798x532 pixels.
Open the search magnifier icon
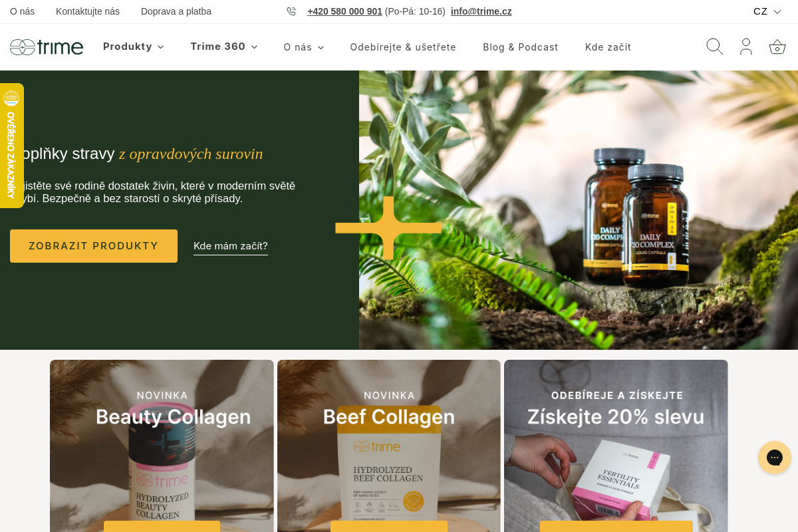click(715, 47)
